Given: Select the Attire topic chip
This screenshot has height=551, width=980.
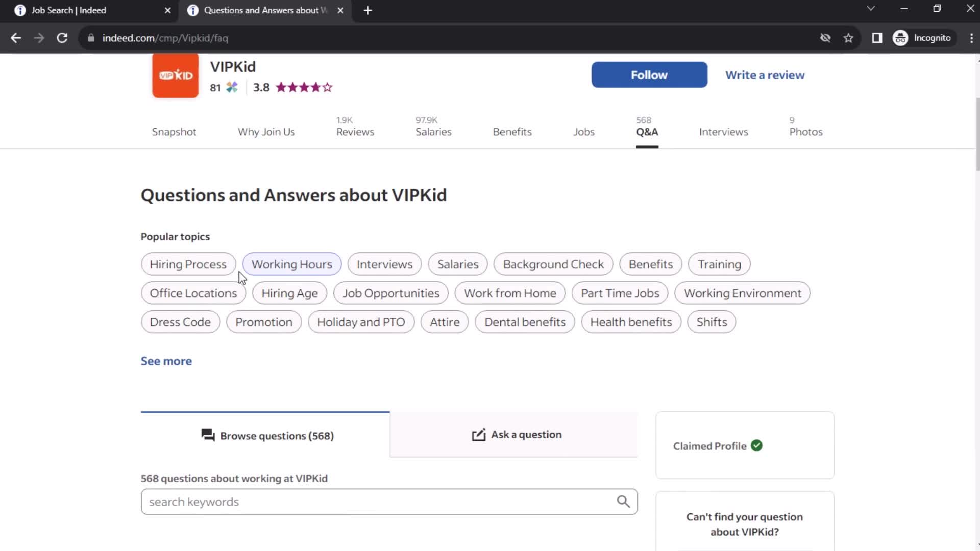Looking at the screenshot, I should 445,322.
